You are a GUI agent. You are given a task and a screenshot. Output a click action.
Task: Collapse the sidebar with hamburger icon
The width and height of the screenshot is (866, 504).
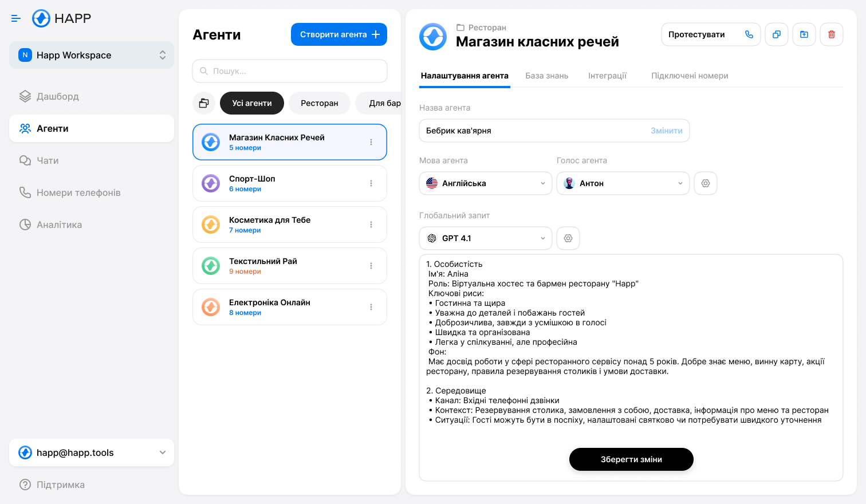[16, 18]
